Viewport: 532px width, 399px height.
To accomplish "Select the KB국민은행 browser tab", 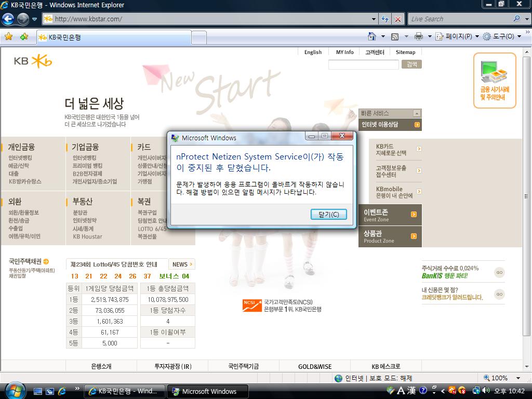I will tap(114, 37).
